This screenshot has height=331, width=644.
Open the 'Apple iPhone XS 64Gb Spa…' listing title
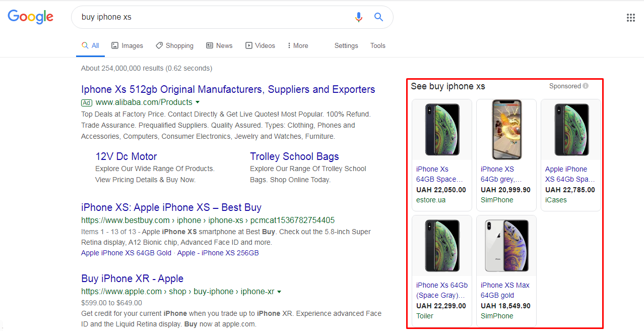[x=570, y=174]
